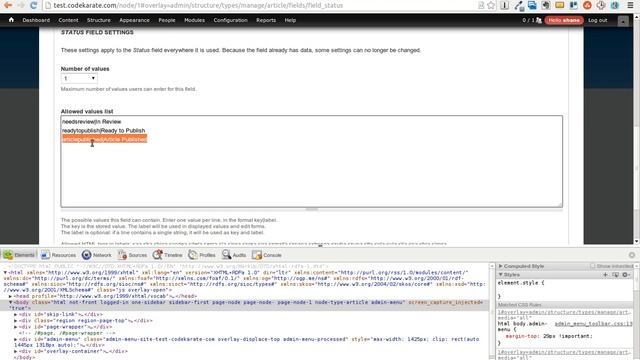Open Styles gear settings menu
Screen dimensions: 640x360
pos(626,275)
